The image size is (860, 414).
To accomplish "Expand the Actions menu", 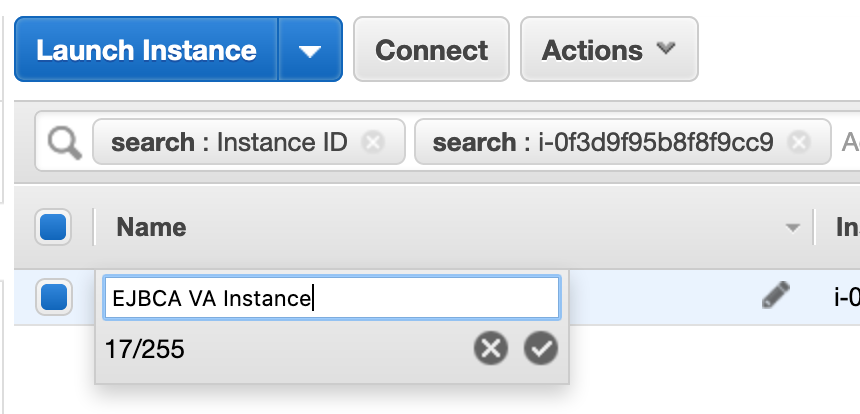I will [x=608, y=50].
